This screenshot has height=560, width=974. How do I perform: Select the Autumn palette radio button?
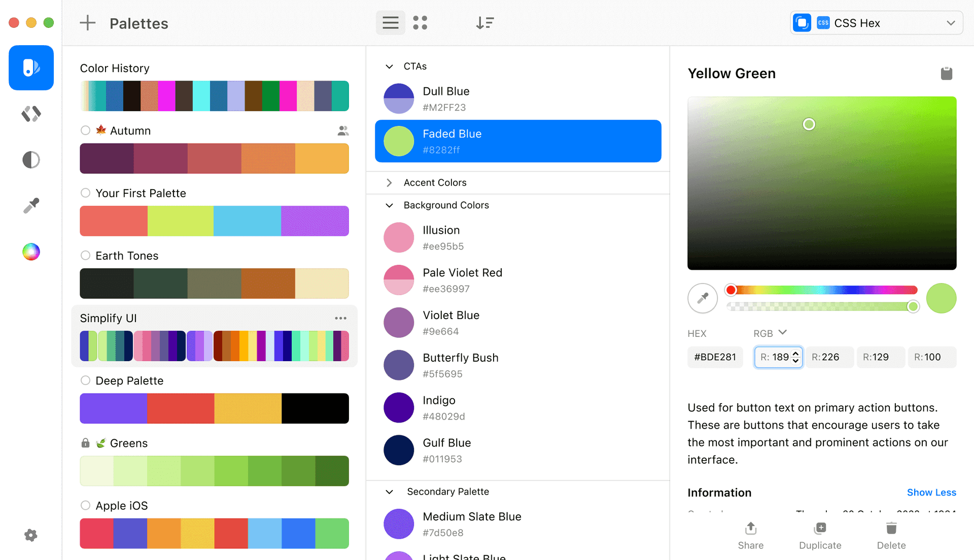(85, 130)
